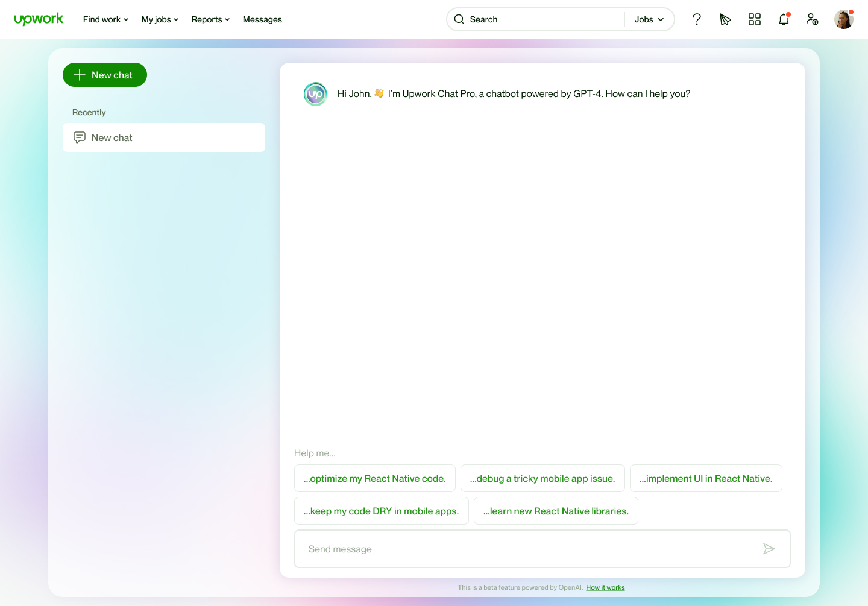
Task: Follow the How it works link
Action: click(605, 587)
